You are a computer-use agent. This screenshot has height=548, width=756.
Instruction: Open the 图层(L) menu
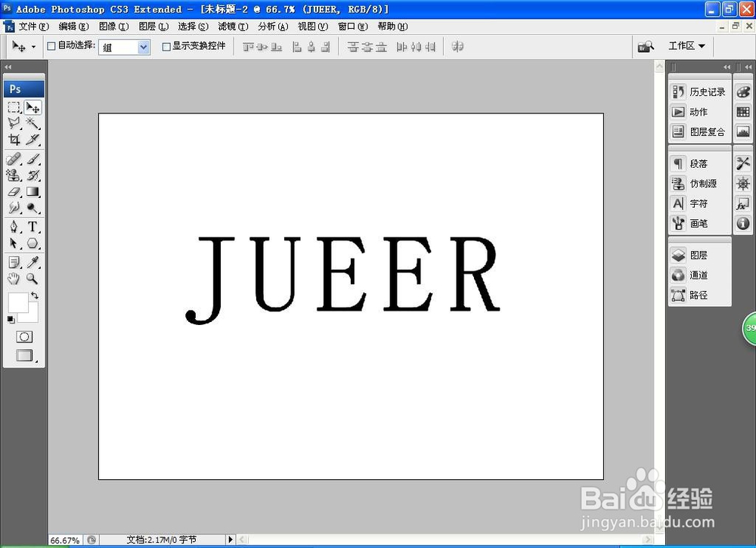(153, 26)
